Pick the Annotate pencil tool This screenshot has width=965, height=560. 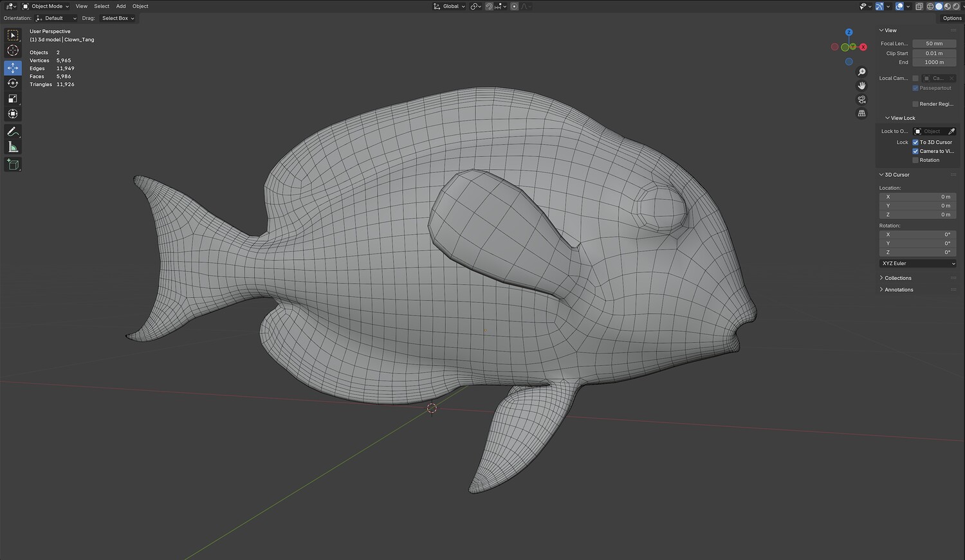point(13,131)
